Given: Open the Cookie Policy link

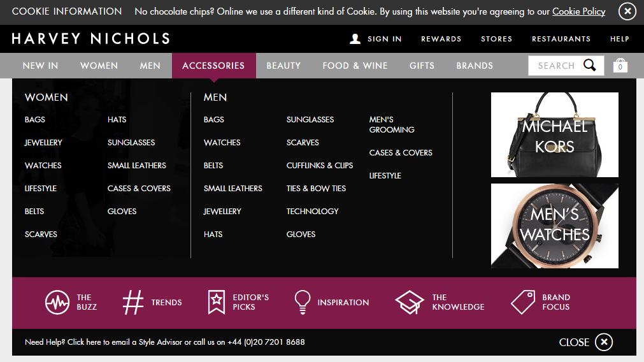Looking at the screenshot, I should (578, 11).
